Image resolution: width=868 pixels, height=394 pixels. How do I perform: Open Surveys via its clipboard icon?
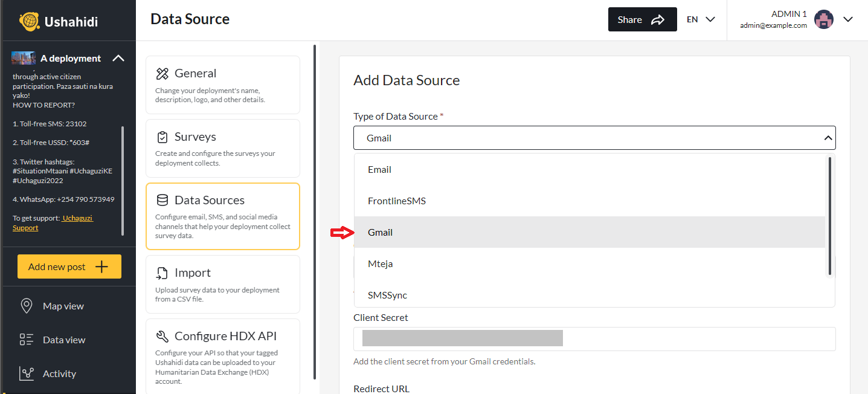[x=162, y=136]
